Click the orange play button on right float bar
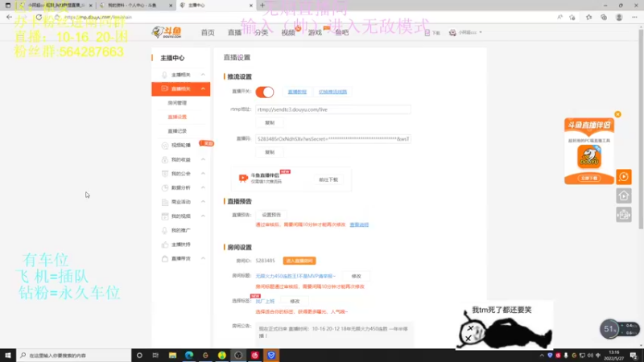The image size is (644, 362). pos(623,177)
